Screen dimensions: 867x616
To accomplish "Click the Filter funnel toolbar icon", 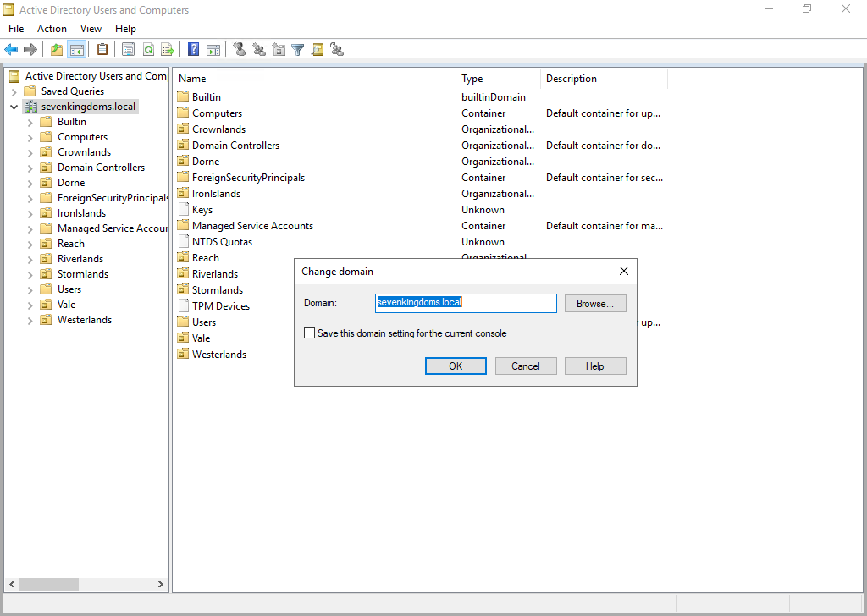I will click(x=298, y=50).
